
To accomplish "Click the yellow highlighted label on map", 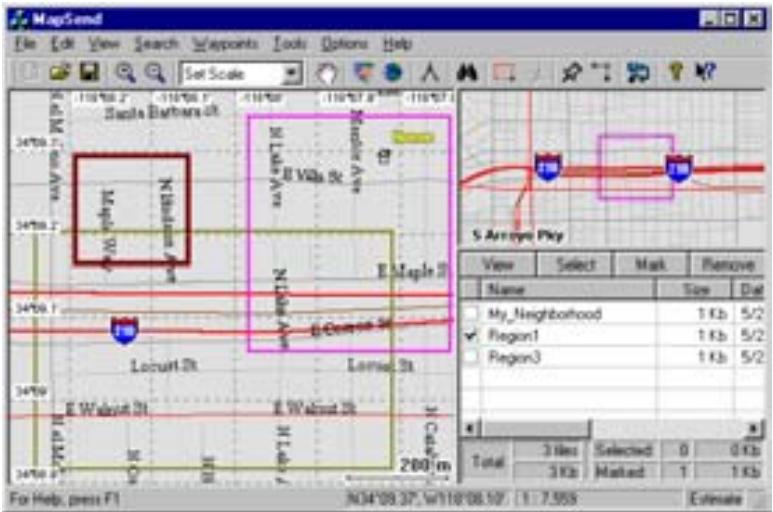I will tap(413, 137).
